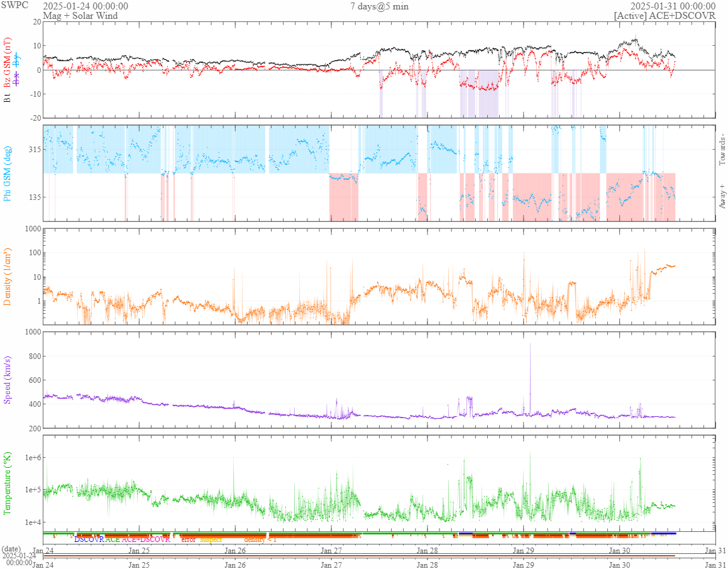This screenshot has width=728, height=569.
Task: Select the orange density < 1 legend label
Action: tap(260, 539)
